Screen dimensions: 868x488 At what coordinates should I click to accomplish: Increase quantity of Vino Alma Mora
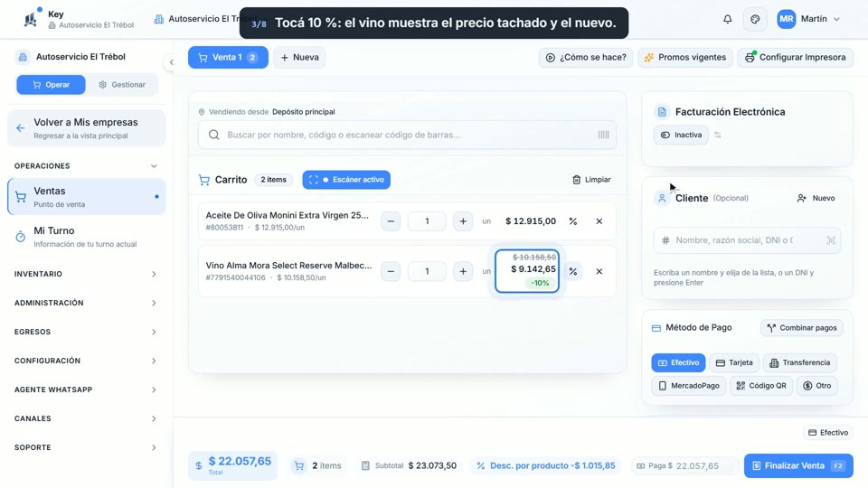pyautogui.click(x=463, y=272)
